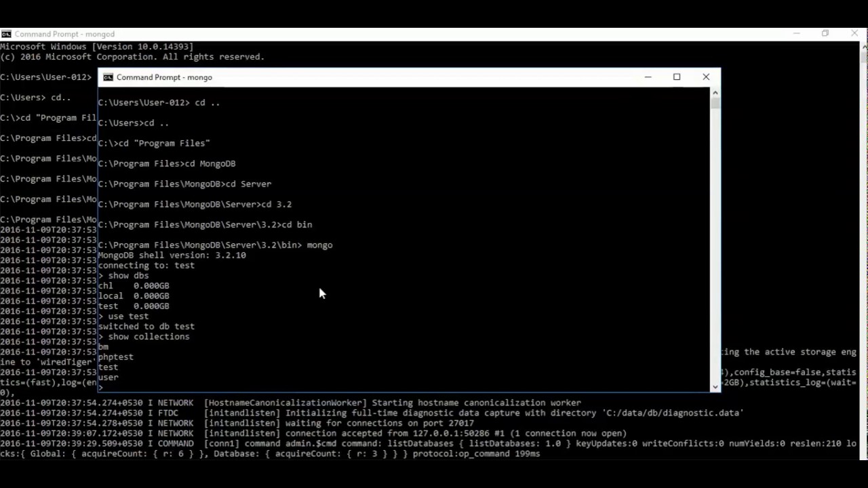The height and width of the screenshot is (488, 868).
Task: Click the cd "Program Files" line in mongo window
Action: click(x=154, y=144)
